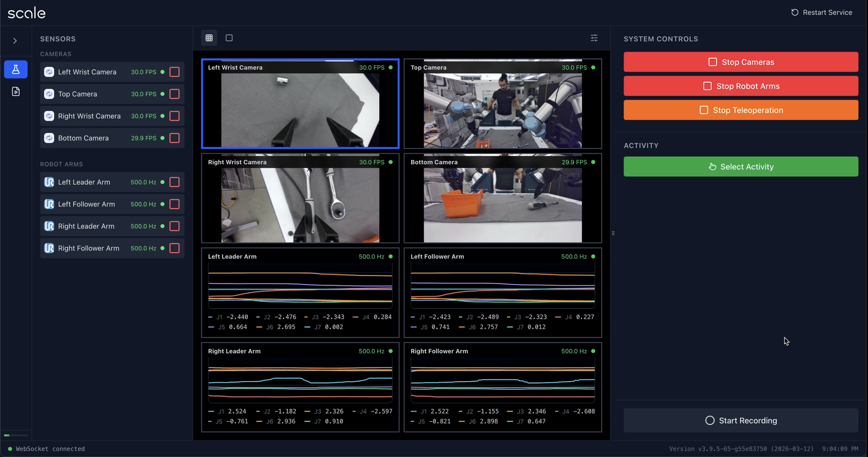Toggle the Bottom Camera stop checkbox
868x457 pixels.
pyautogui.click(x=175, y=138)
